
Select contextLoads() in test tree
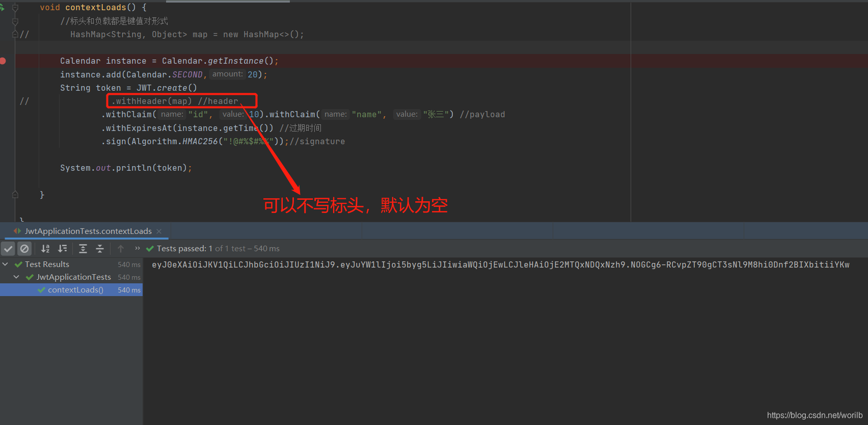pos(71,290)
